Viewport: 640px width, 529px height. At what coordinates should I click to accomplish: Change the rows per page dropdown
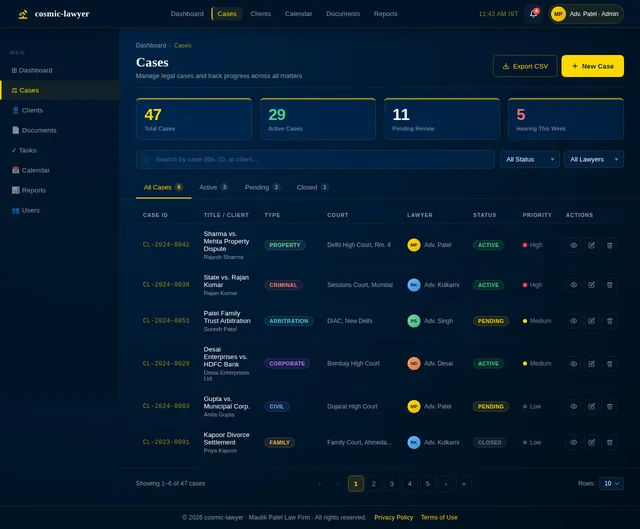point(612,483)
